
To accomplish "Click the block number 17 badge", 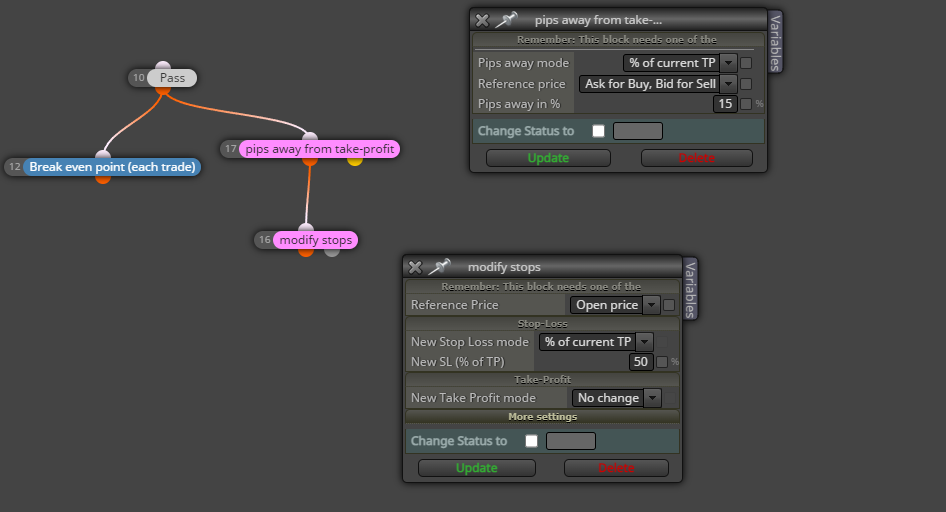I will tap(230, 149).
